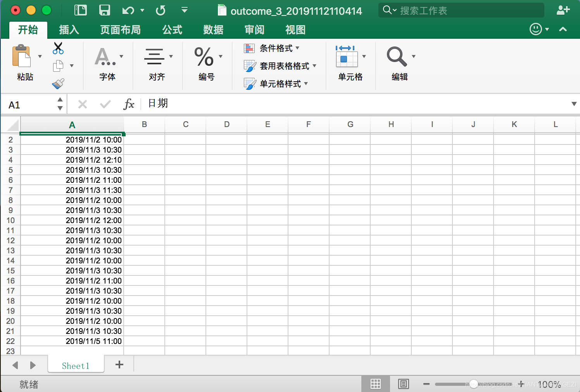Collapse the ribbon with chevron
This screenshot has height=392, width=580.
click(563, 29)
